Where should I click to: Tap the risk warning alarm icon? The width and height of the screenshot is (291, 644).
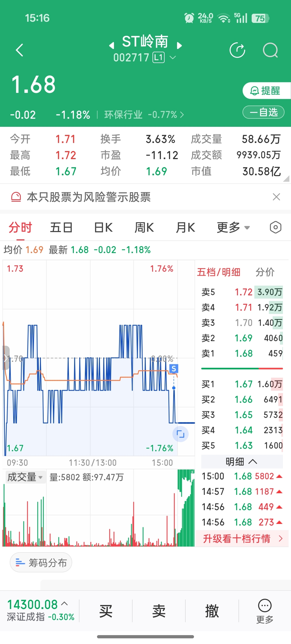[x=16, y=197]
